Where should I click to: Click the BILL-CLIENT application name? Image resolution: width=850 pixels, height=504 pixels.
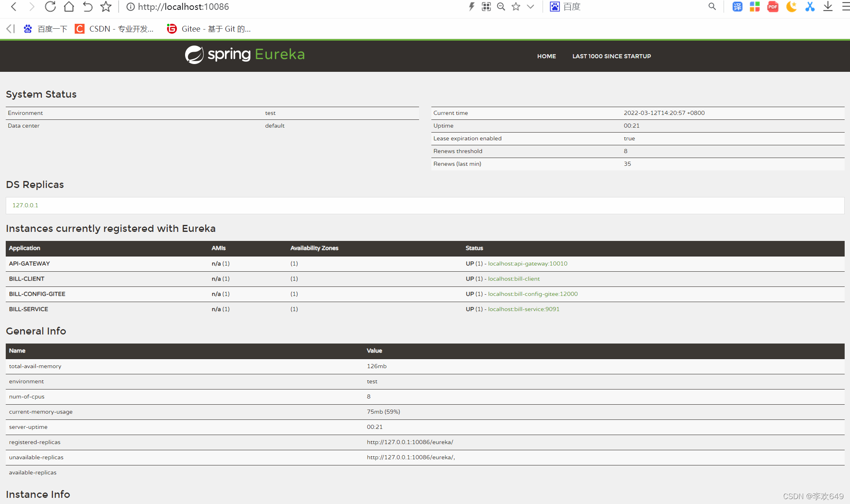tap(27, 279)
